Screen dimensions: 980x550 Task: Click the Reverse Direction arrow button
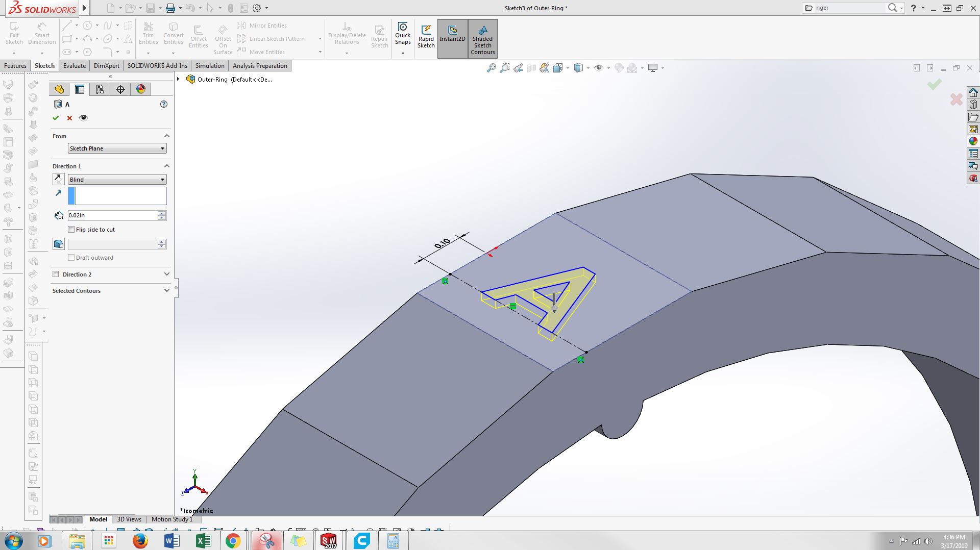(x=59, y=179)
